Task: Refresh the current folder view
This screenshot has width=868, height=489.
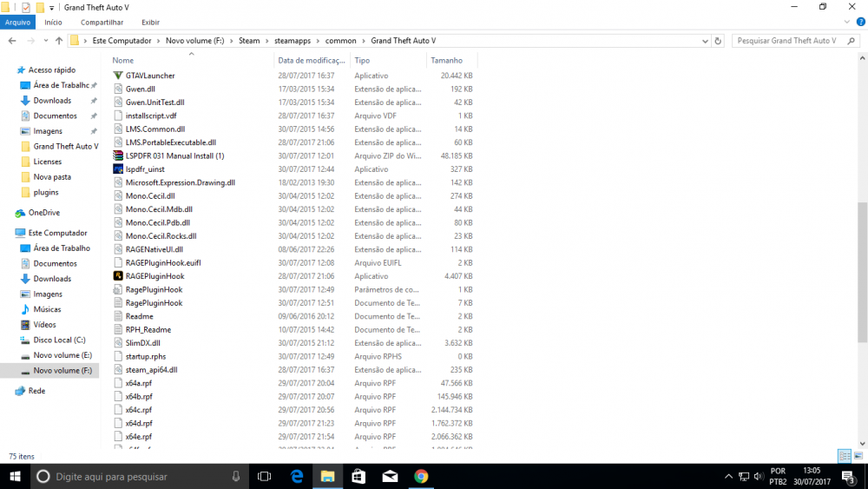Action: [x=718, y=41]
